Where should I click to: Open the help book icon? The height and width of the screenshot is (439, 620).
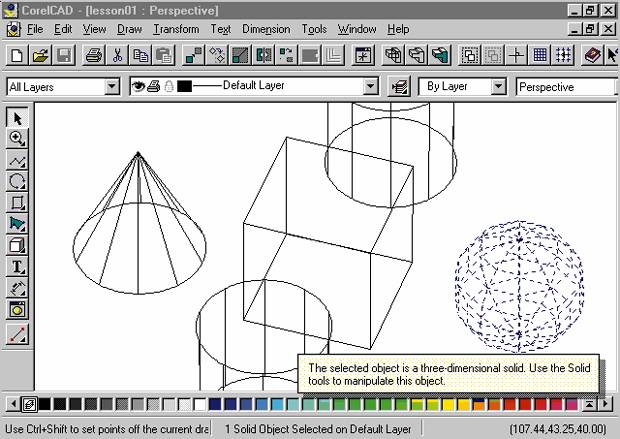pos(592,55)
